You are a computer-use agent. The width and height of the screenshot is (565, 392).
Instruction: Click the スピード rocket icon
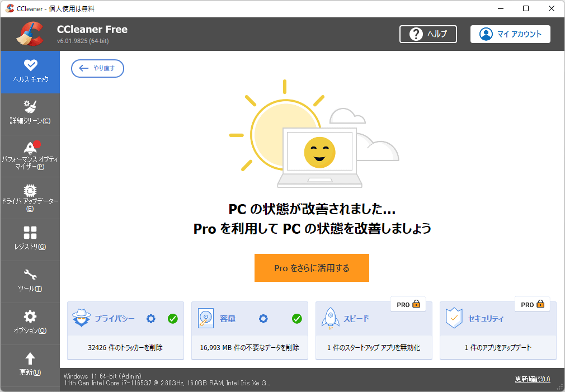click(331, 319)
